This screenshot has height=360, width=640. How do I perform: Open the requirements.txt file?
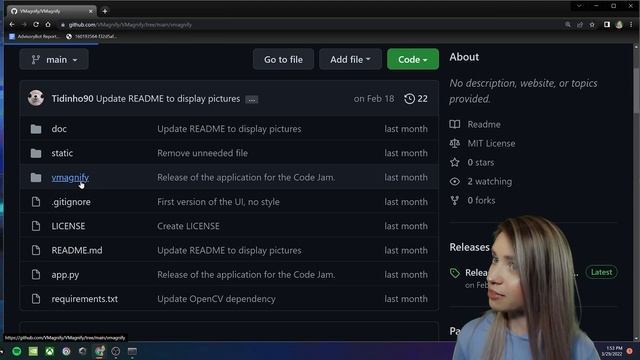coord(84,299)
